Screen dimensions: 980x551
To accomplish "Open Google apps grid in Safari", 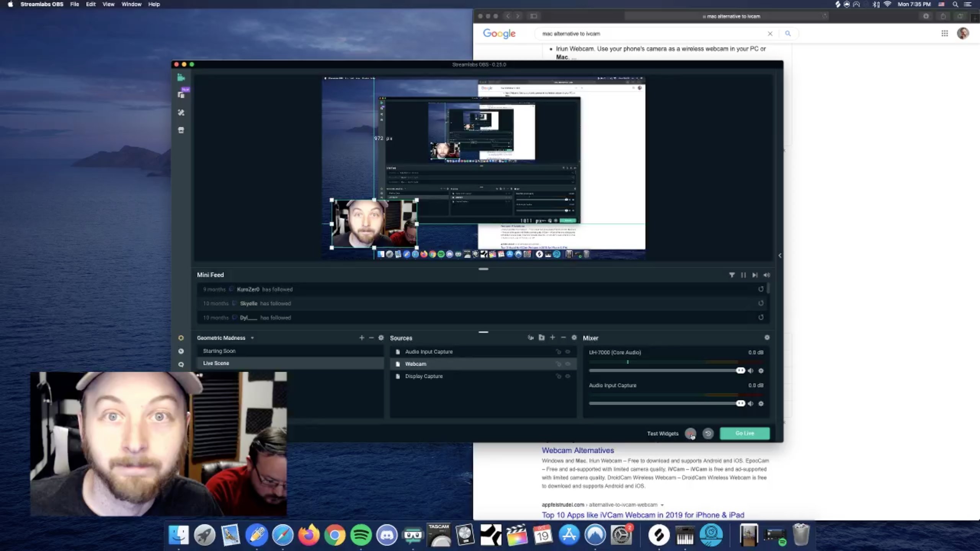I will (x=944, y=34).
